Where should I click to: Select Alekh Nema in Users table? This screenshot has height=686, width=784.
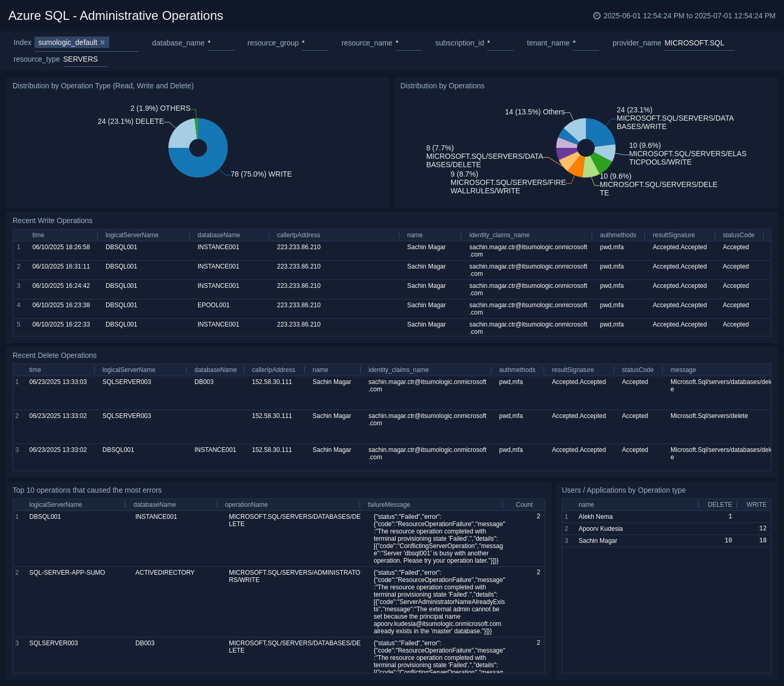coord(595,517)
